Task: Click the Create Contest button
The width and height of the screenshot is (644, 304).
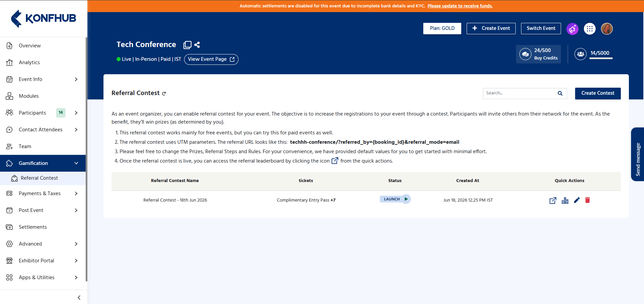Action: tap(598, 93)
